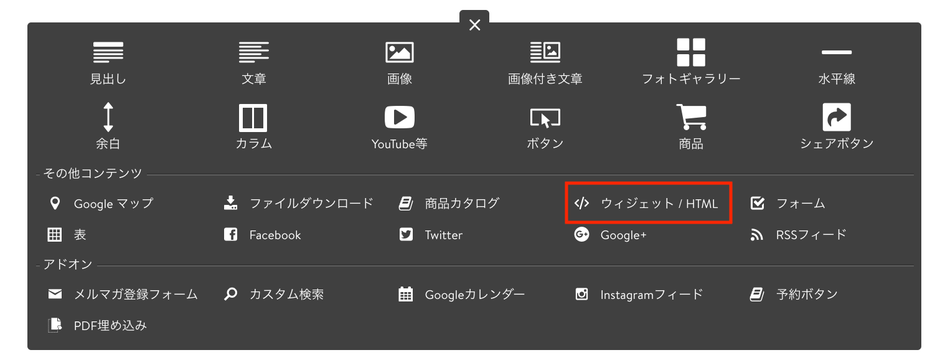Choose the 商品カタログ label

click(x=462, y=204)
